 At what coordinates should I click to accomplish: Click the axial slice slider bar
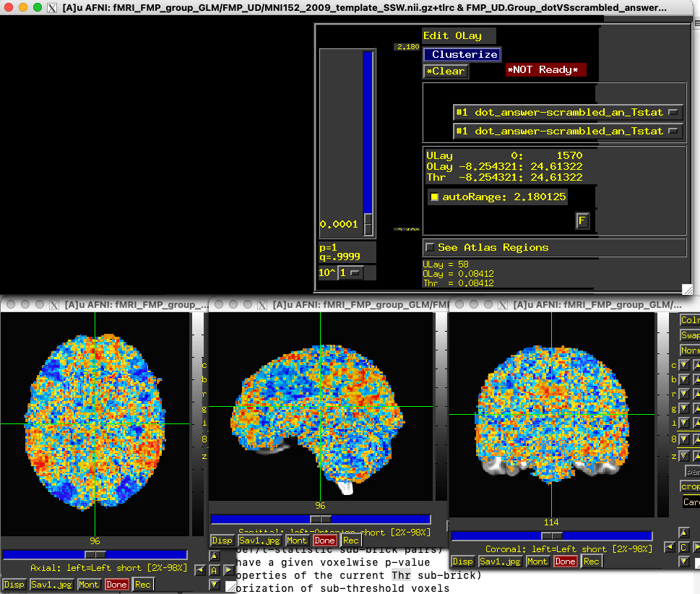[x=95, y=554]
